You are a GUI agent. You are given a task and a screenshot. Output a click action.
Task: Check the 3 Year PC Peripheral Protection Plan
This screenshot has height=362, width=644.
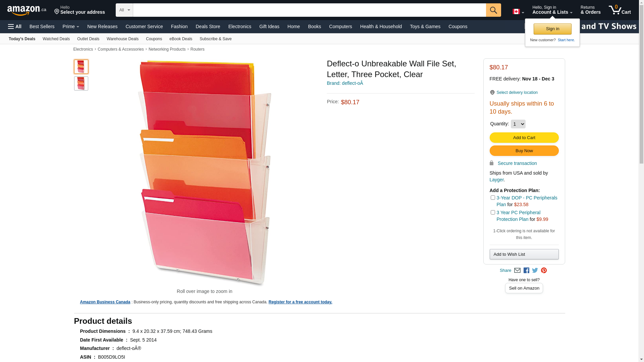493,213
